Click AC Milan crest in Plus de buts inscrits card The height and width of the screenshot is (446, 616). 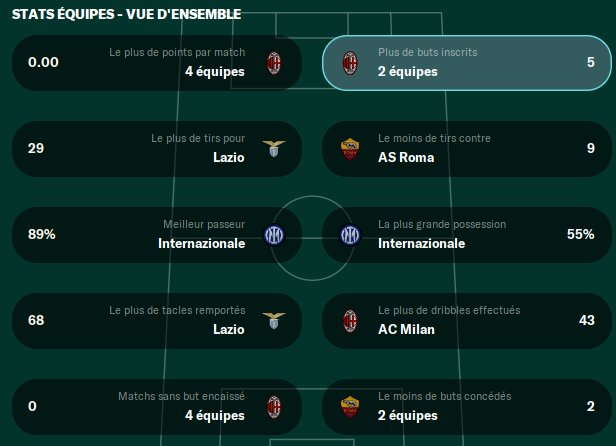pos(350,63)
